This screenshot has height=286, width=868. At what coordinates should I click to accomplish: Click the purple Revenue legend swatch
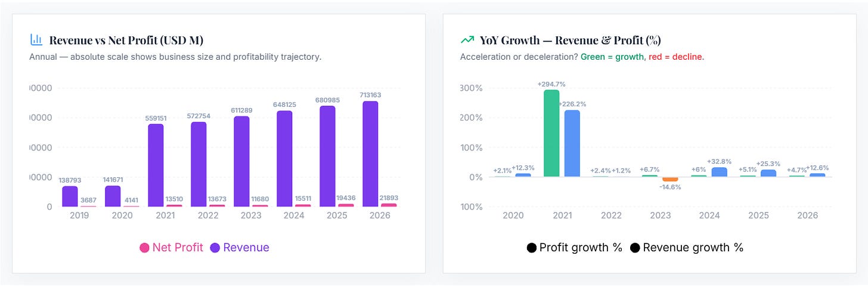215,248
